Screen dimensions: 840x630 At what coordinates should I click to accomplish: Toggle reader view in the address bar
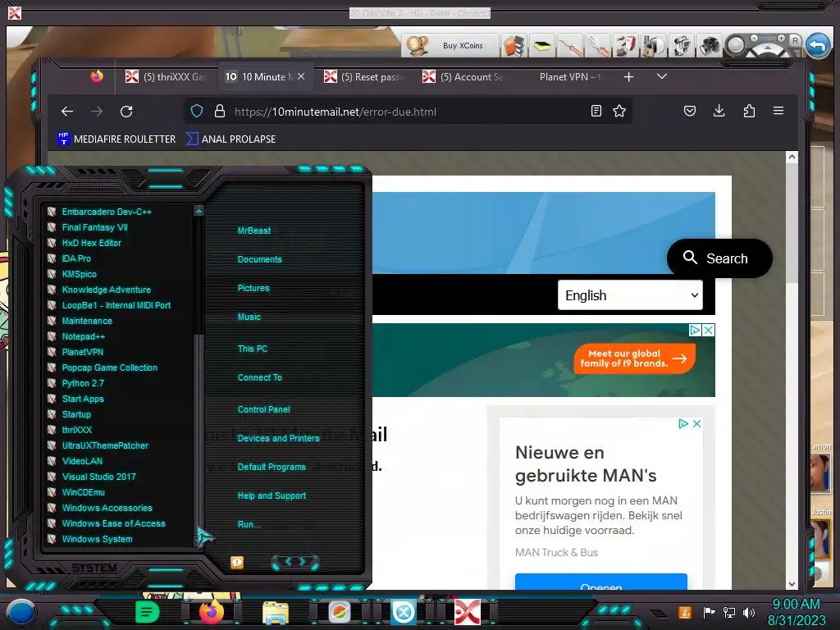[x=596, y=111]
